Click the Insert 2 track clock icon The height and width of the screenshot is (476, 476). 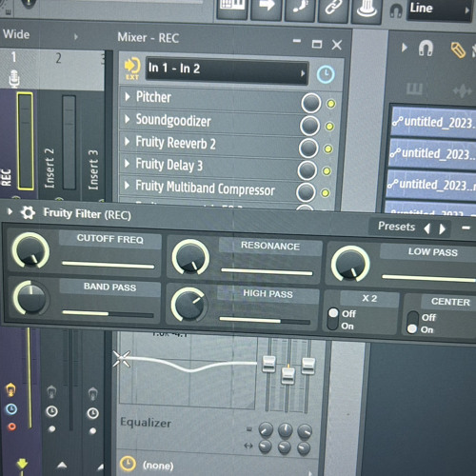click(x=51, y=411)
